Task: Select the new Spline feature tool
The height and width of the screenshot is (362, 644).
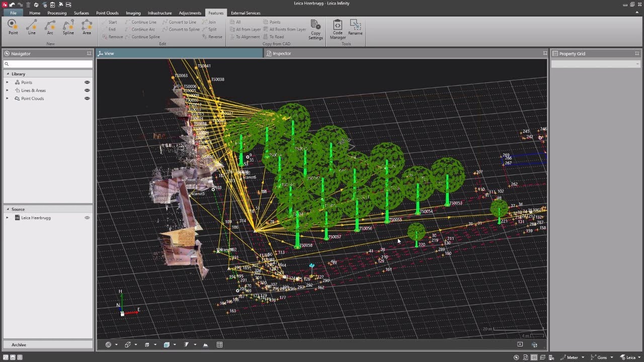Action: click(68, 27)
